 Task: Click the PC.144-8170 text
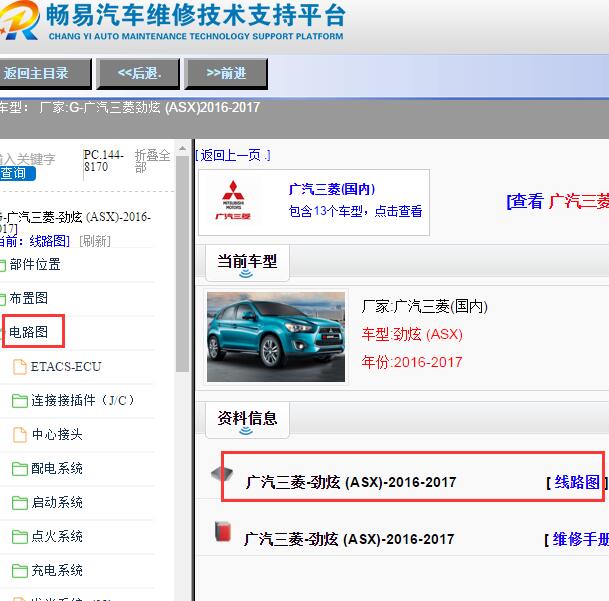104,161
